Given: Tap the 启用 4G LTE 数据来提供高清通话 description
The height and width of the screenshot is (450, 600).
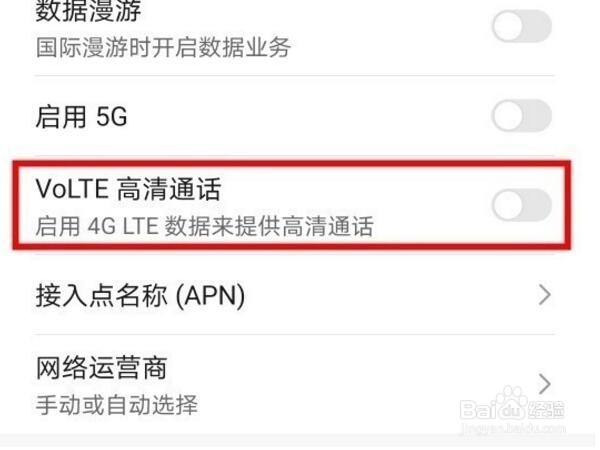Looking at the screenshot, I should click(204, 226).
